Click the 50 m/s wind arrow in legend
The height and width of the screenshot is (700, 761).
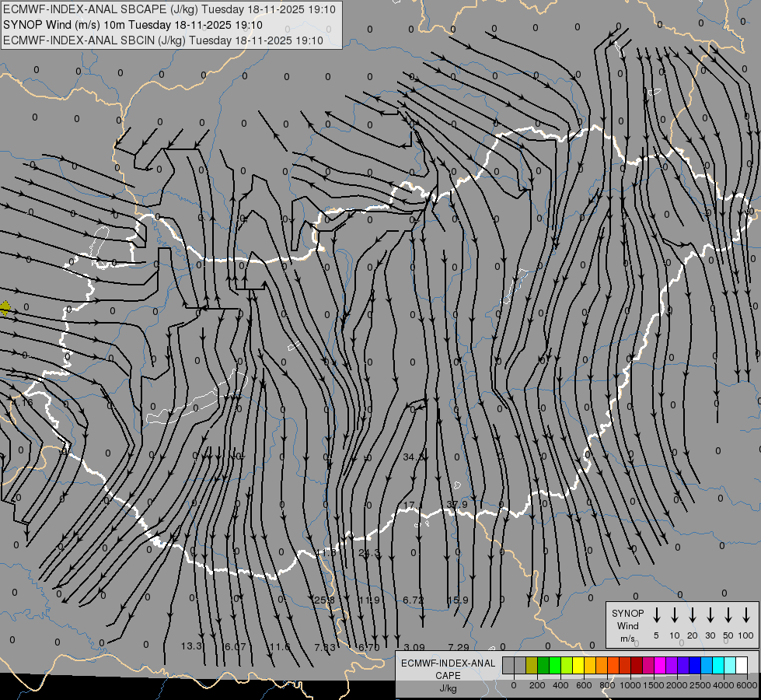point(728,614)
